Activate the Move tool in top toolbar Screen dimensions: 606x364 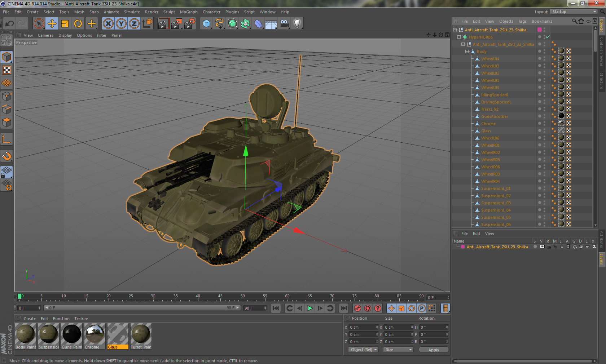click(52, 24)
